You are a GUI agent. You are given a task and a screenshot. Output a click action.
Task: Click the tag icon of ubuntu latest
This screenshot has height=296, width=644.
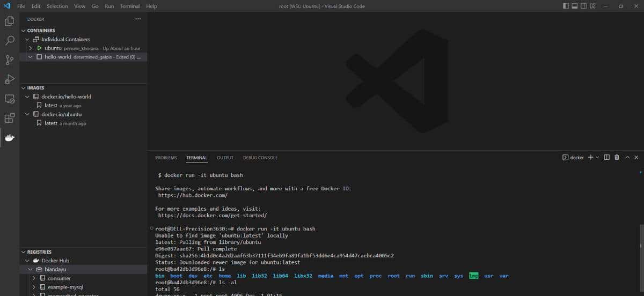39,123
